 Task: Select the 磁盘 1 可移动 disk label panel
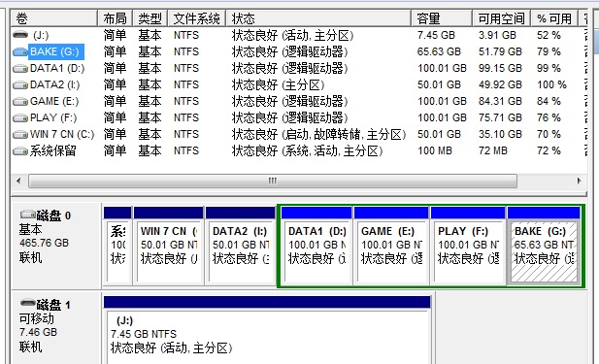56,328
